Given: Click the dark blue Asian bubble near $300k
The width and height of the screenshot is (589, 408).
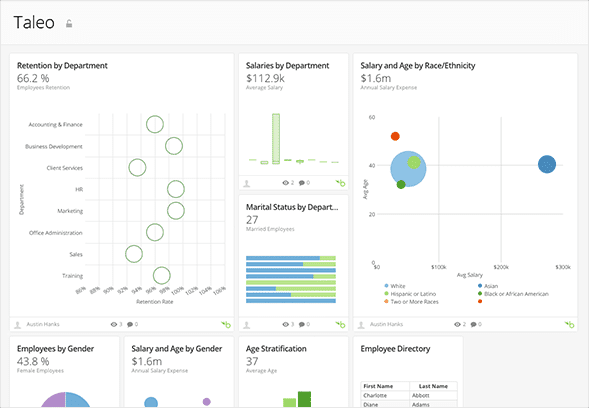Looking at the screenshot, I should (x=547, y=164).
